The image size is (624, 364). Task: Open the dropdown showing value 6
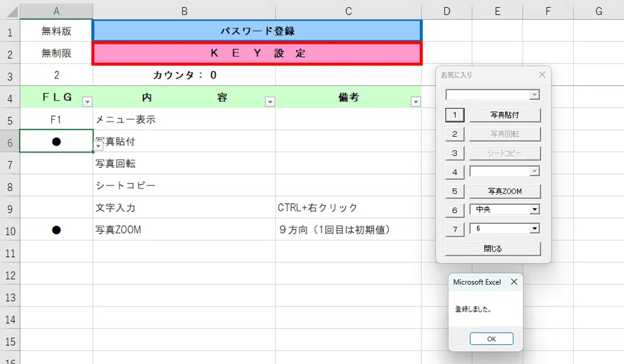coord(534,228)
